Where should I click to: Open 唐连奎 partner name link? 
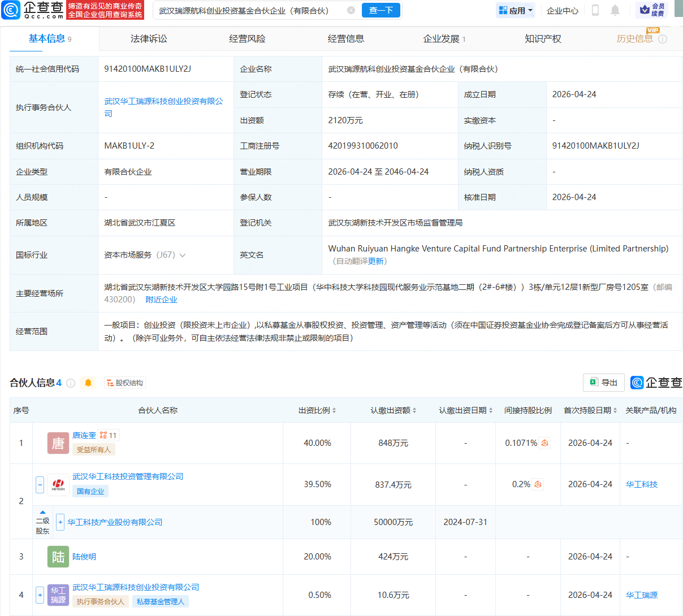click(84, 435)
